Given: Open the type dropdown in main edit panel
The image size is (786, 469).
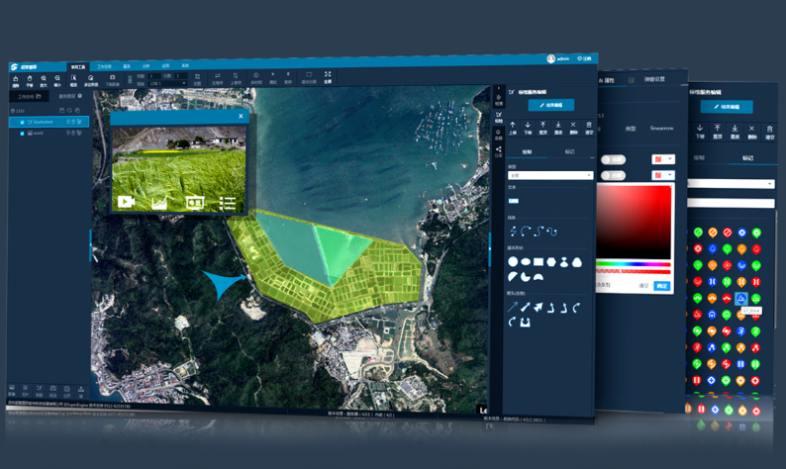Looking at the screenshot, I should tap(550, 175).
